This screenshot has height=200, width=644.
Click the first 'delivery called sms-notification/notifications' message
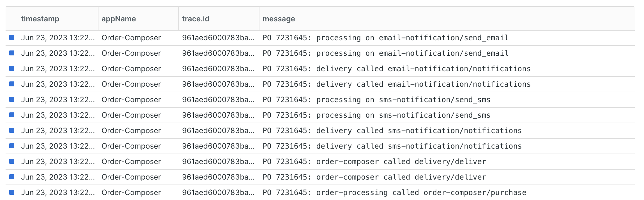tap(392, 131)
